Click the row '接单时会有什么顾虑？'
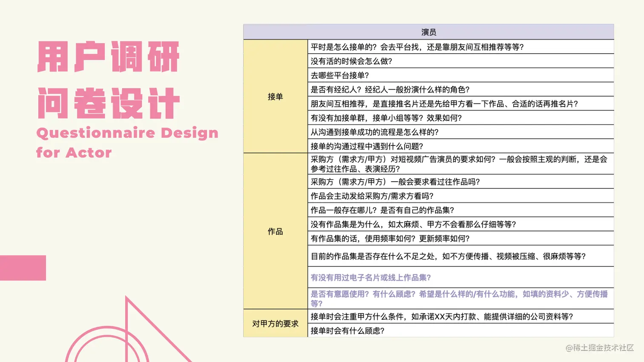The height and width of the screenshot is (362, 644). point(461,331)
